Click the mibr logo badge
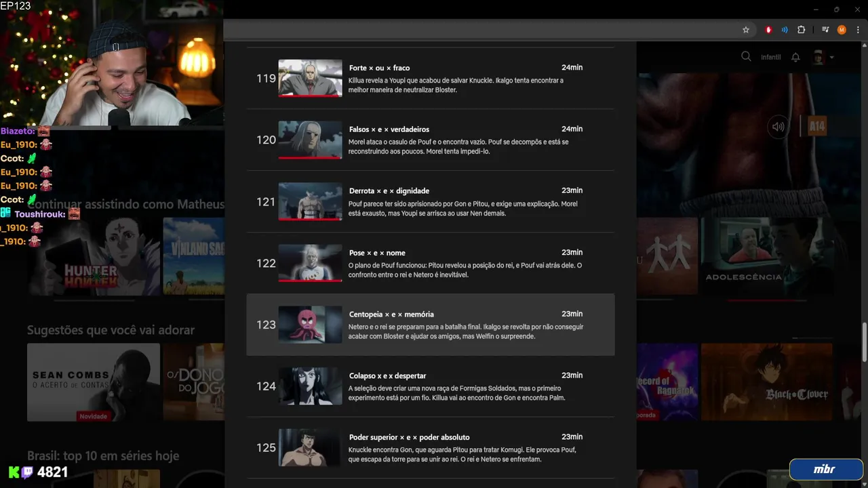 pos(825,469)
